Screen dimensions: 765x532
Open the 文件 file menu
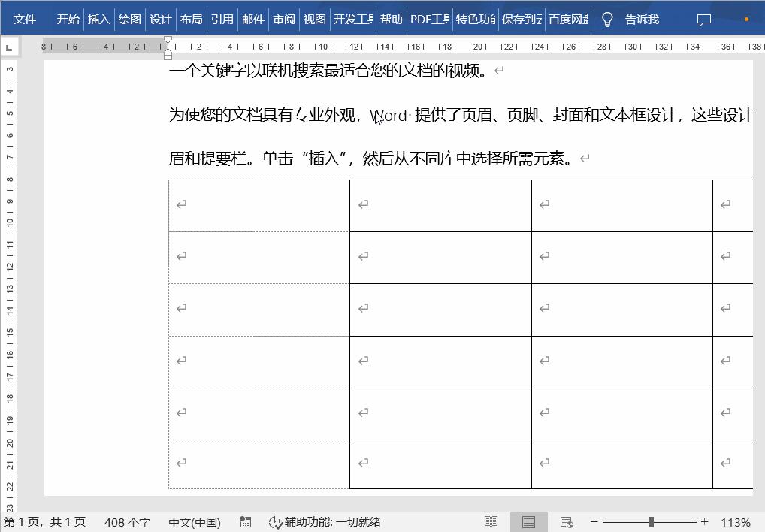tap(24, 19)
